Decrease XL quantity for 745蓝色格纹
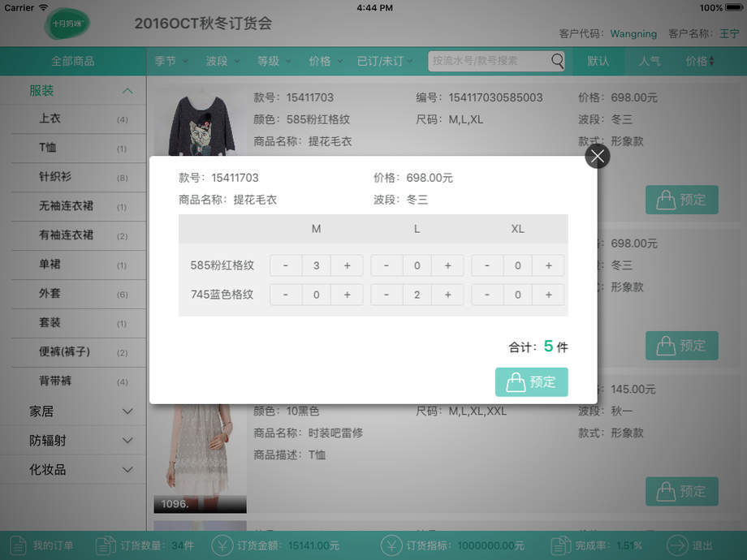Viewport: 747px width, 560px height. pyautogui.click(x=487, y=295)
